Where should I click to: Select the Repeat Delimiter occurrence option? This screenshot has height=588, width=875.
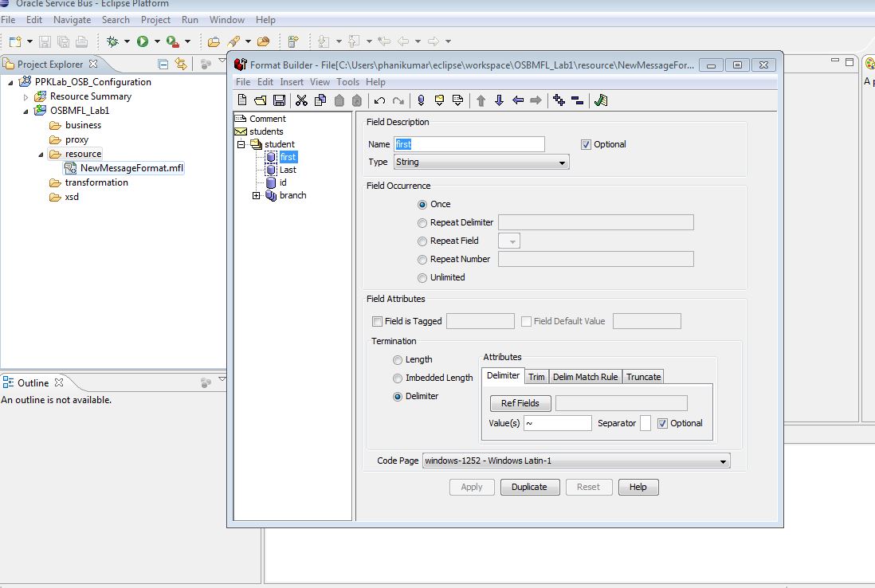tap(422, 223)
